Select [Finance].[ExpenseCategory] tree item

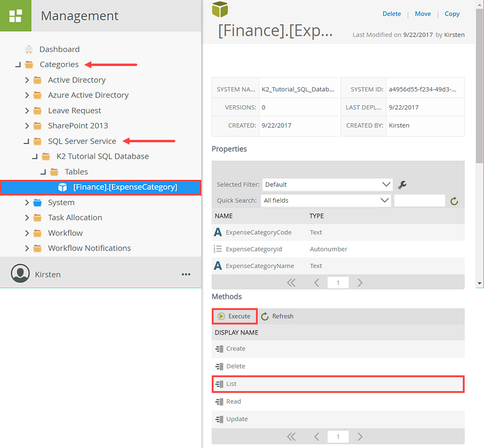click(125, 187)
